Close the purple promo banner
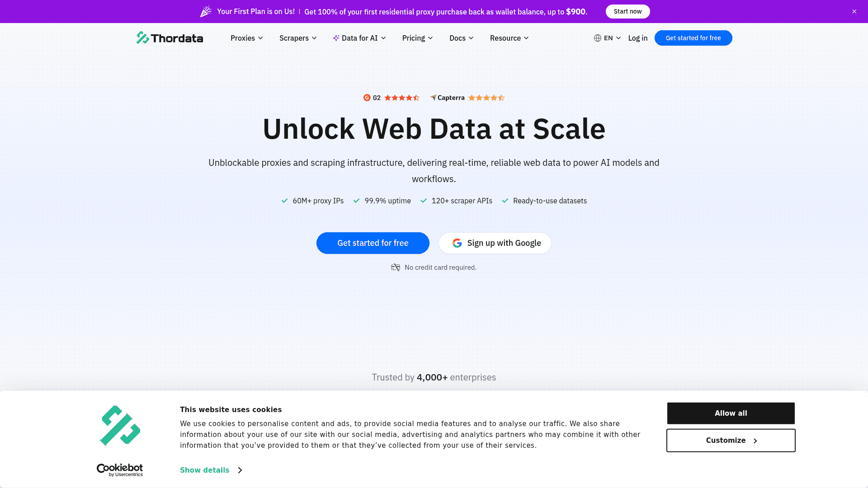 pyautogui.click(x=854, y=11)
